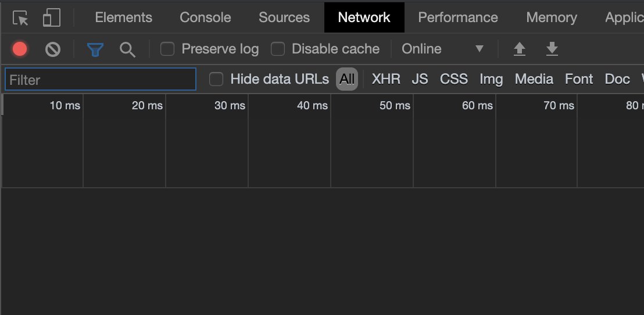Switch to the Console tab
Screen dimensions: 644x315
point(205,17)
